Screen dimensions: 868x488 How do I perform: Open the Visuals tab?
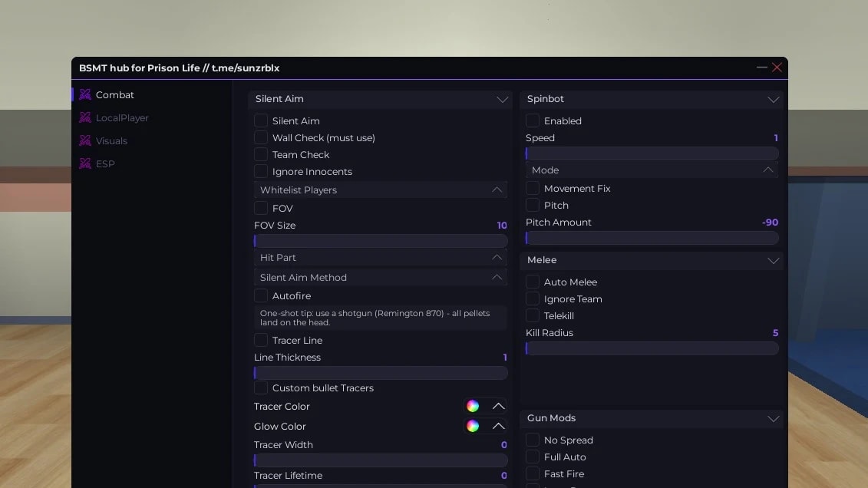[x=111, y=140]
